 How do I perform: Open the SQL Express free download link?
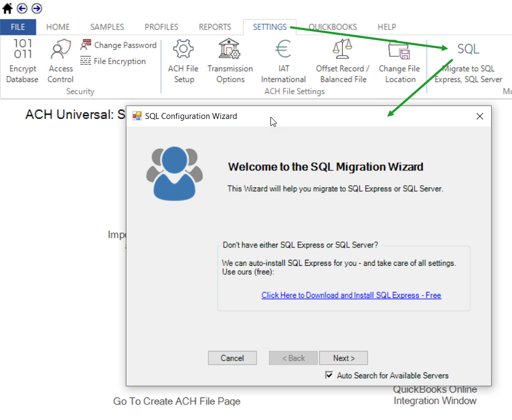pyautogui.click(x=351, y=295)
